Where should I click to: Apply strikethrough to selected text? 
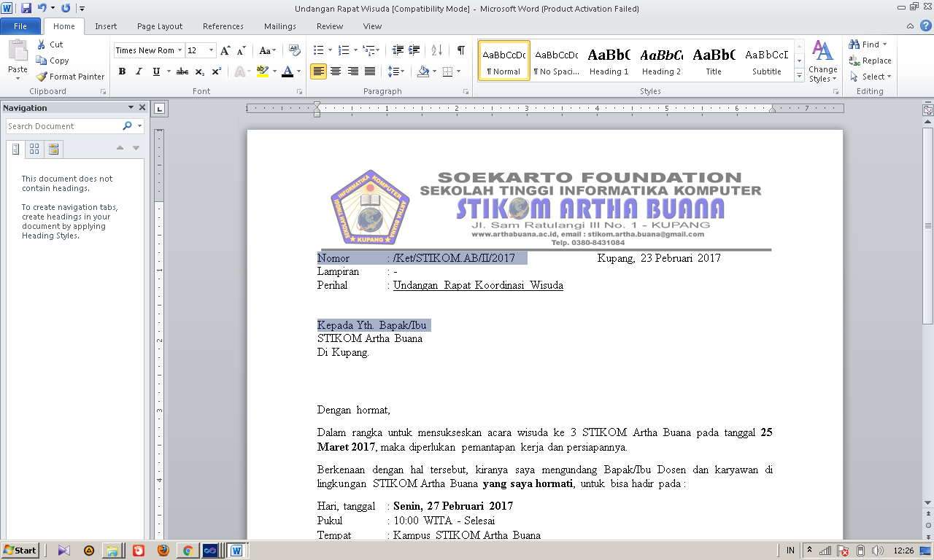pos(181,71)
